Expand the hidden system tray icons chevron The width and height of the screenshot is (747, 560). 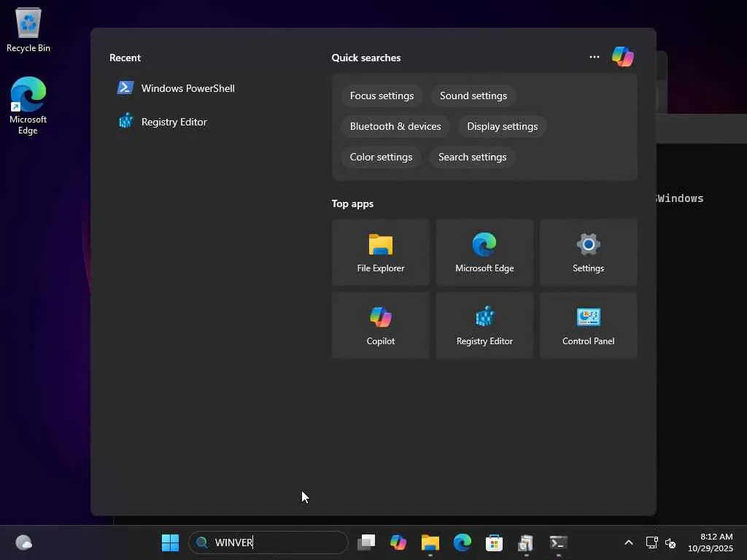point(629,542)
